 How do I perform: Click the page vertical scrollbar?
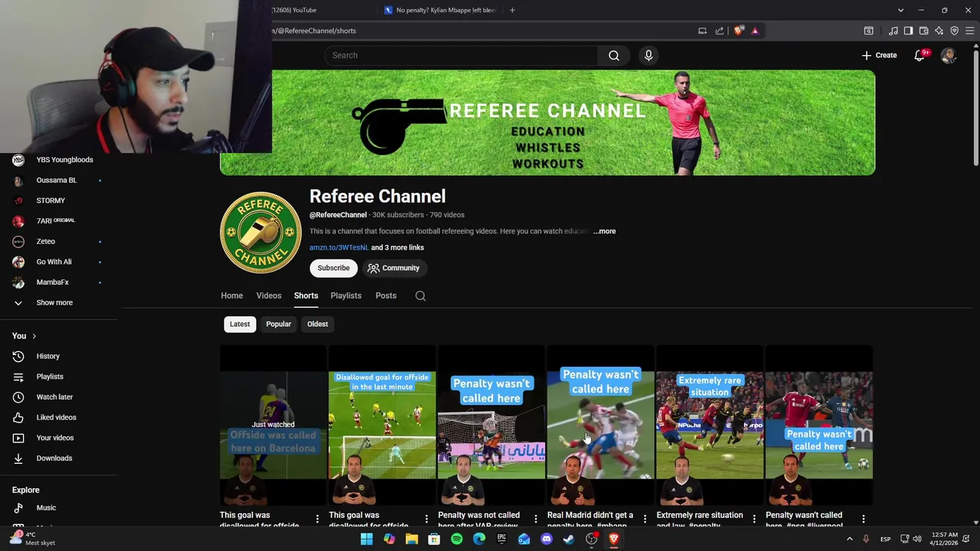pyautogui.click(x=975, y=107)
